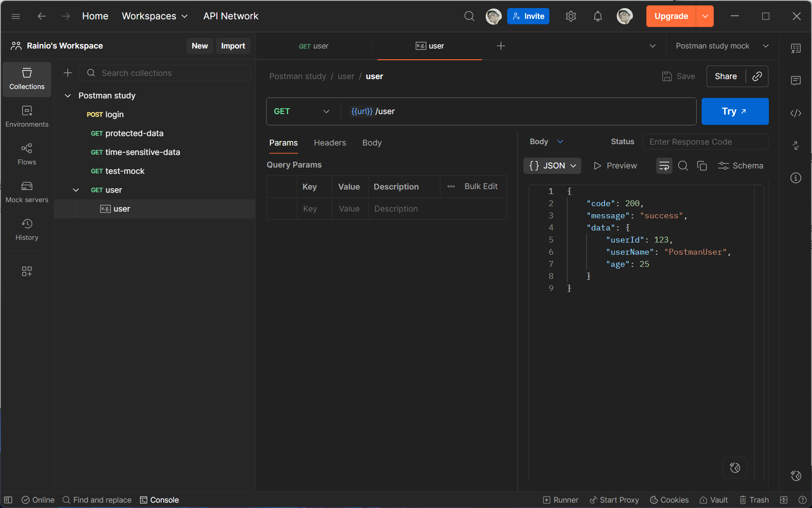Click the Import button
This screenshot has width=812, height=508.
point(233,46)
